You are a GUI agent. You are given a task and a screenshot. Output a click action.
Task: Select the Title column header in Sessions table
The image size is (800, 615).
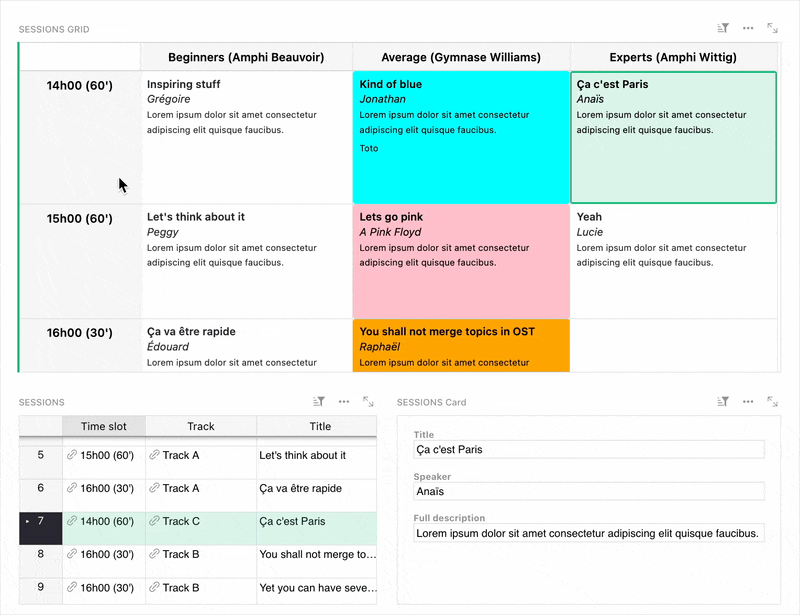click(319, 426)
